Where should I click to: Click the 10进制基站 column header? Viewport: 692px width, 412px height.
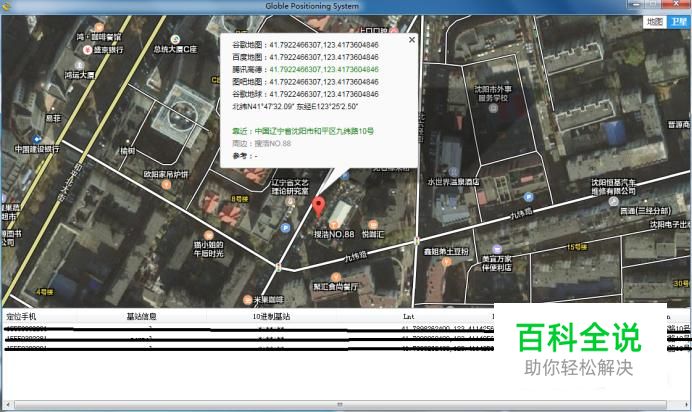click(271, 316)
